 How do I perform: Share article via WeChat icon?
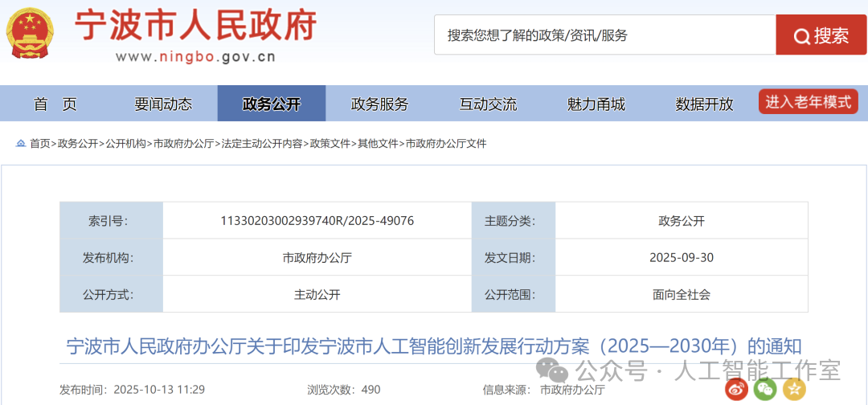coord(765,389)
